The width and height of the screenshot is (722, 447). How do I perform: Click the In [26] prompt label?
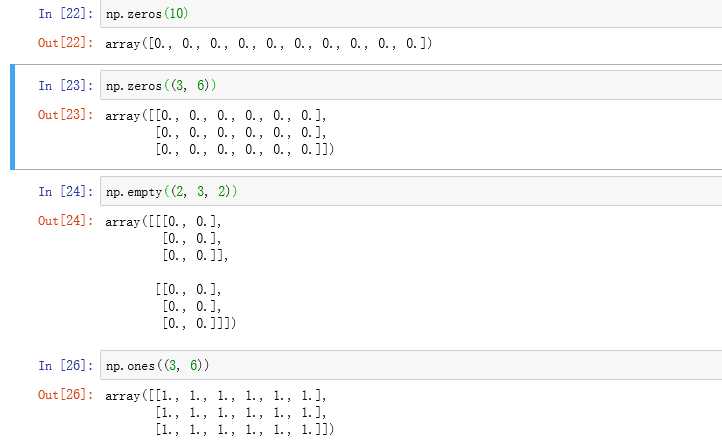(x=66, y=366)
